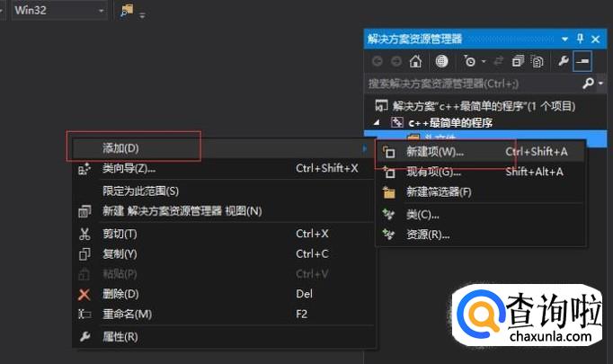Click the Solution Explorer search field
The image size is (613, 364).
point(473,84)
